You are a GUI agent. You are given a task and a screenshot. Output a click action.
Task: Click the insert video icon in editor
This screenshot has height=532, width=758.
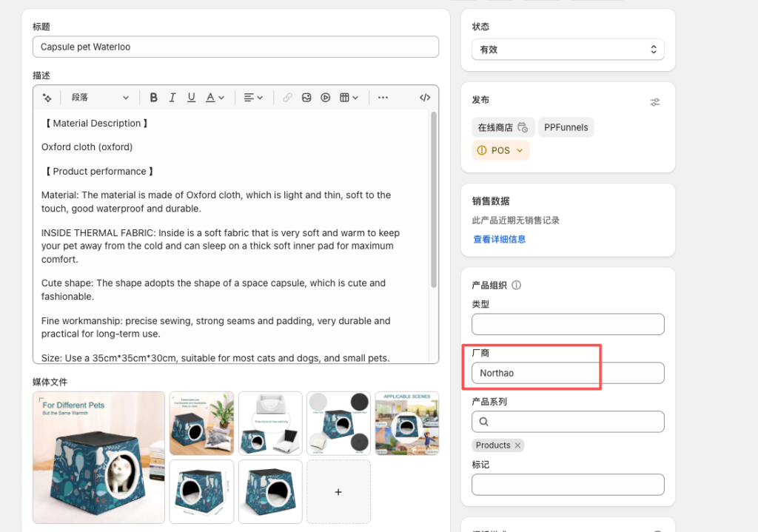326,98
